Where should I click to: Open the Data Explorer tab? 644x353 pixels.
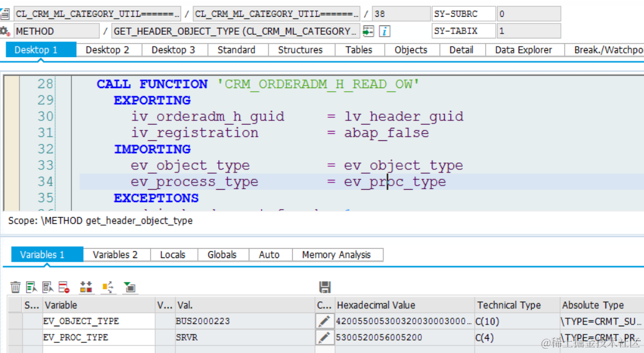pyautogui.click(x=523, y=50)
